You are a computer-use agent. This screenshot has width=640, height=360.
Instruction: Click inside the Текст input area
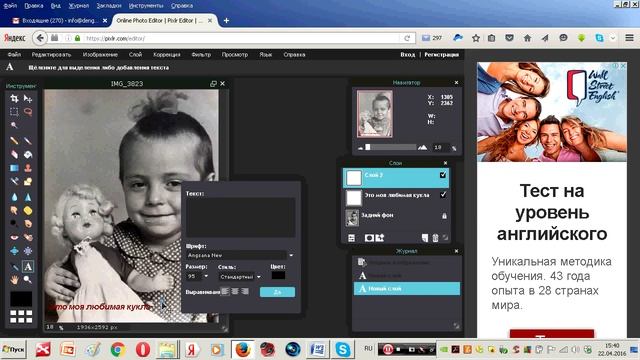point(240,217)
